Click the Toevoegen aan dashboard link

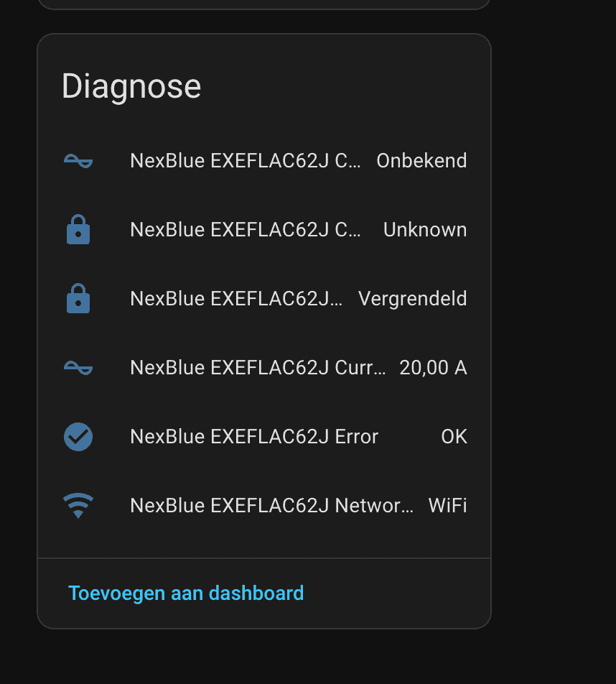(x=186, y=593)
